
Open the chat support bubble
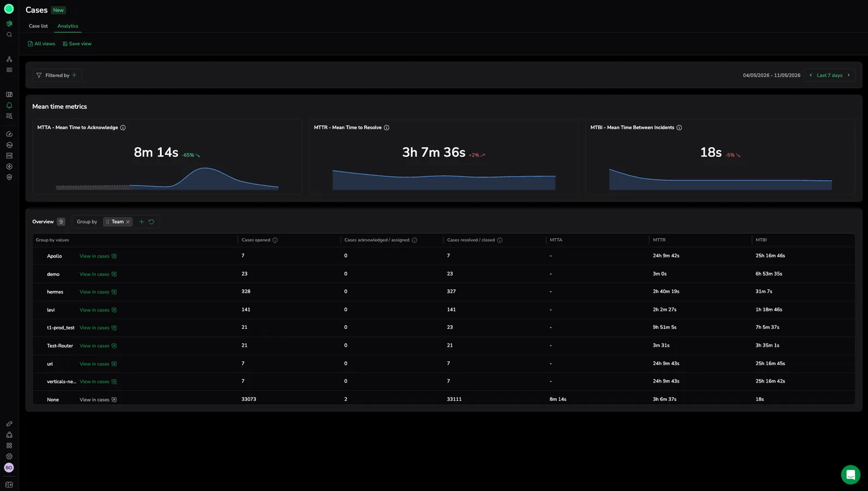850,475
